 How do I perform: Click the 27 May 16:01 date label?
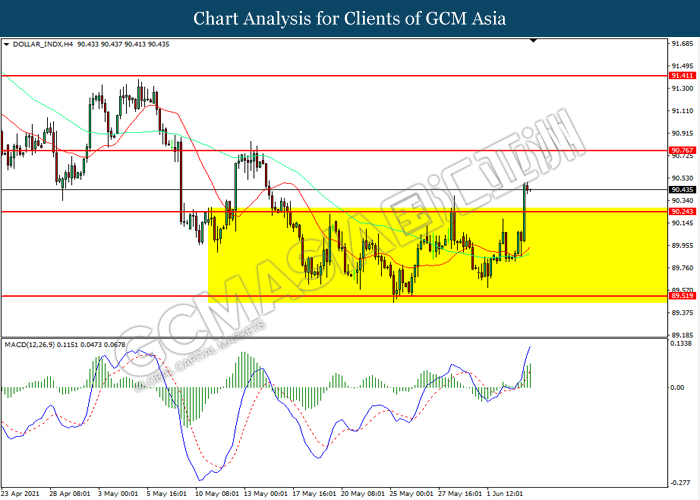[x=460, y=493]
